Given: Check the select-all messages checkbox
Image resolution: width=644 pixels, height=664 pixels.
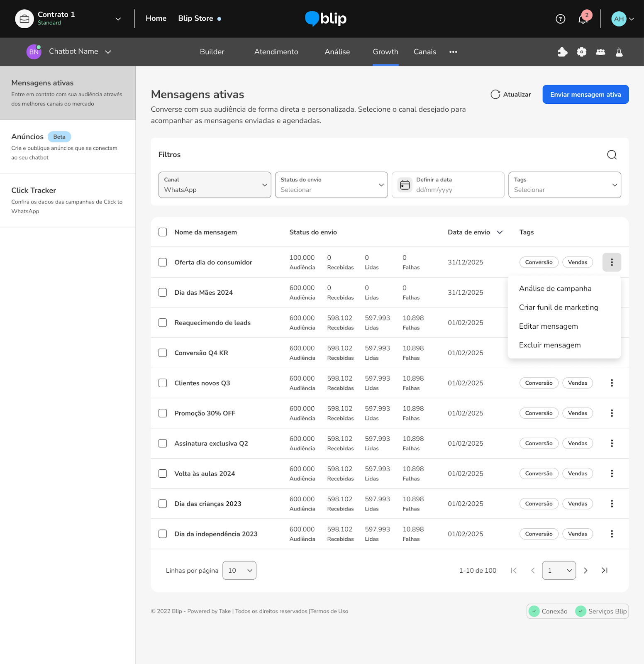Looking at the screenshot, I should 163,232.
